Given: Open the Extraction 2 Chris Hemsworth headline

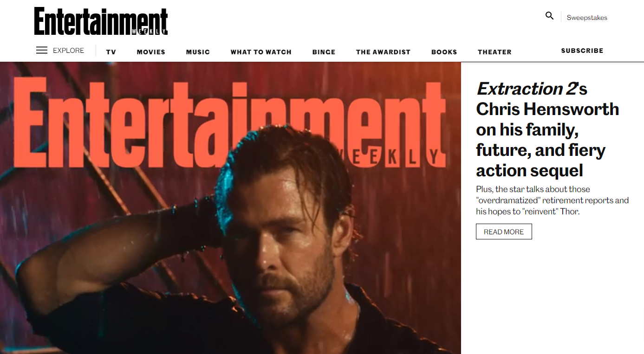Looking at the screenshot, I should tap(548, 129).
